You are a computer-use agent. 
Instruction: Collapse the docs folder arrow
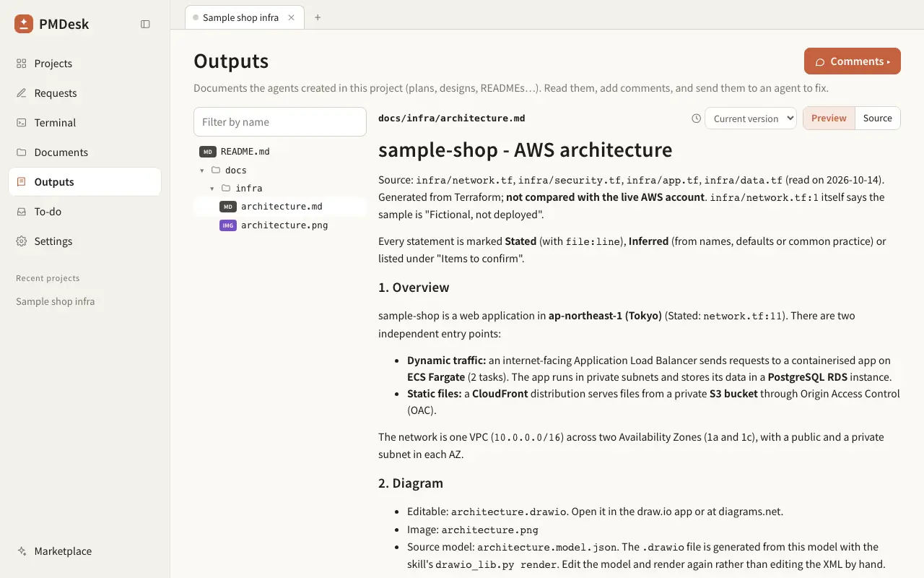[x=202, y=171]
